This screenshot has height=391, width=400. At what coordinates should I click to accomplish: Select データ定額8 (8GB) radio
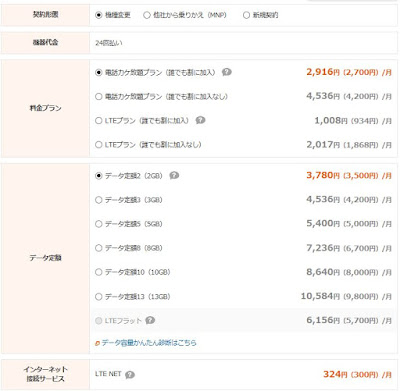(98, 248)
